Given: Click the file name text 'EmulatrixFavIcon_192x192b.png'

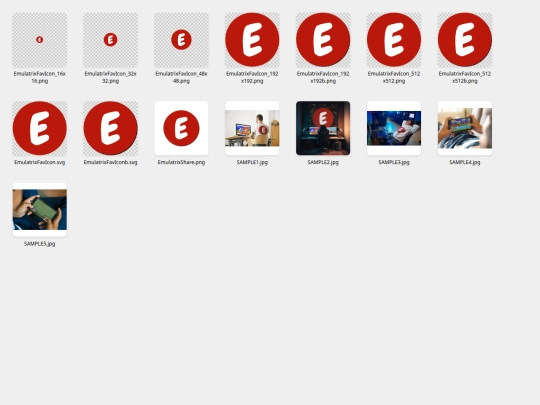Looking at the screenshot, I should pos(323,77).
